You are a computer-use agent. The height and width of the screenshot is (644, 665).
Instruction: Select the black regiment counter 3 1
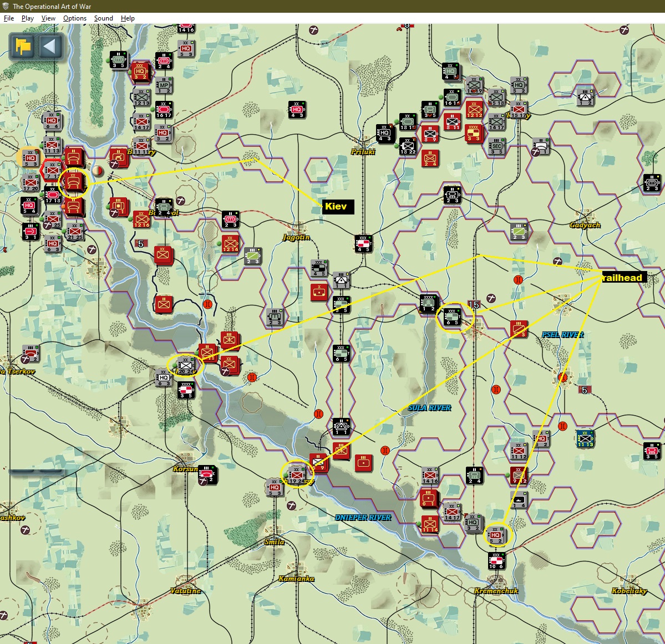[x=30, y=231]
